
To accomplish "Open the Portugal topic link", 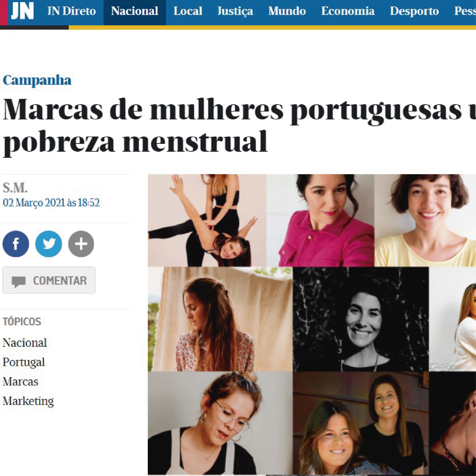I will tap(24, 362).
